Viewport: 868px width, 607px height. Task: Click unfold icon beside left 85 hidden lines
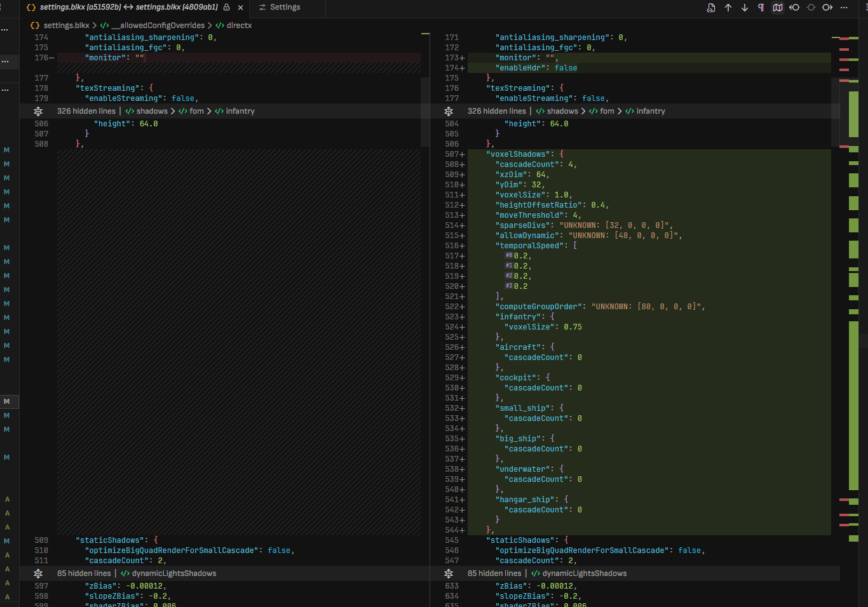(x=38, y=573)
